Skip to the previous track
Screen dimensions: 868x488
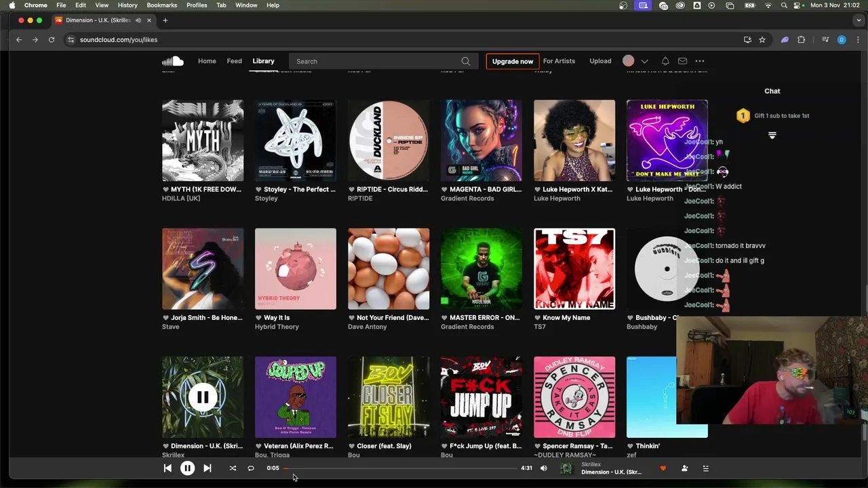click(x=167, y=468)
